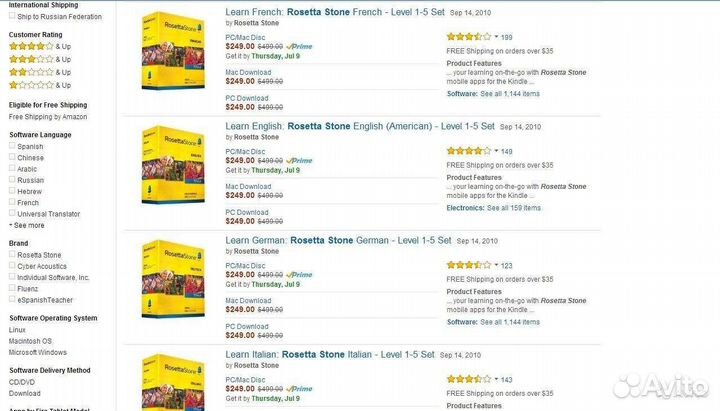Viewport: 720px width, 411px height.
Task: Choose the two stars & up rating
Action: (31, 72)
